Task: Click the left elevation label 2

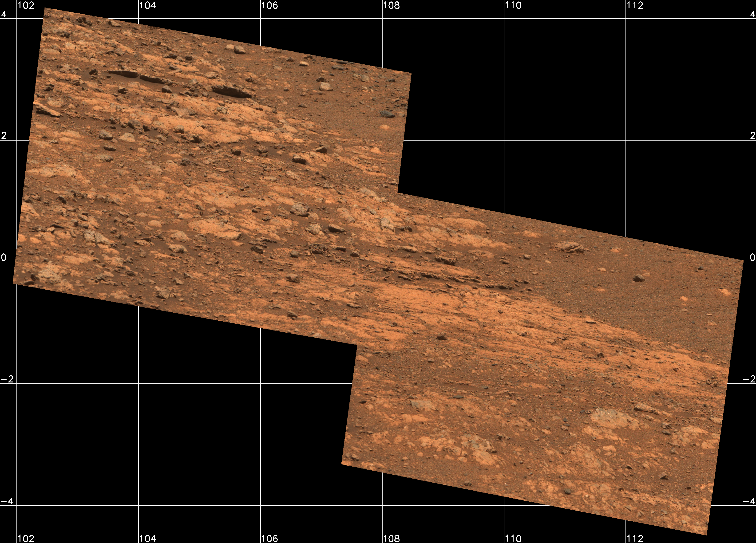Action: pyautogui.click(x=4, y=136)
